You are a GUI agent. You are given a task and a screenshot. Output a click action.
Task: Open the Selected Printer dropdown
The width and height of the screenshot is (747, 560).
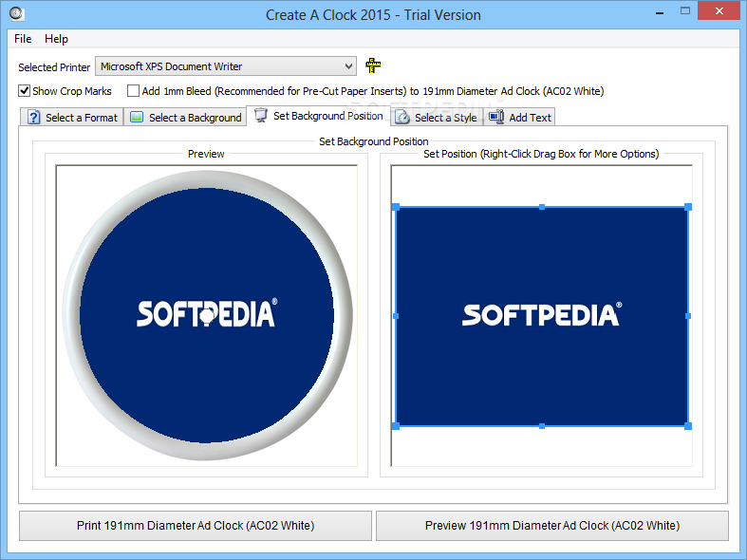pyautogui.click(x=226, y=66)
